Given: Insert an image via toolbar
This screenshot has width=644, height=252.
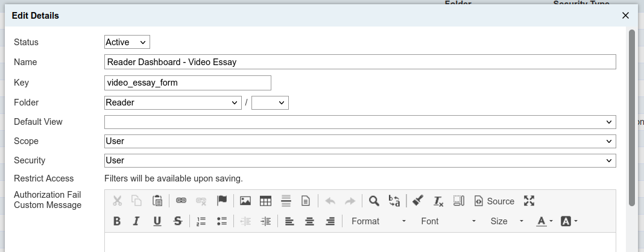Looking at the screenshot, I should tap(245, 201).
